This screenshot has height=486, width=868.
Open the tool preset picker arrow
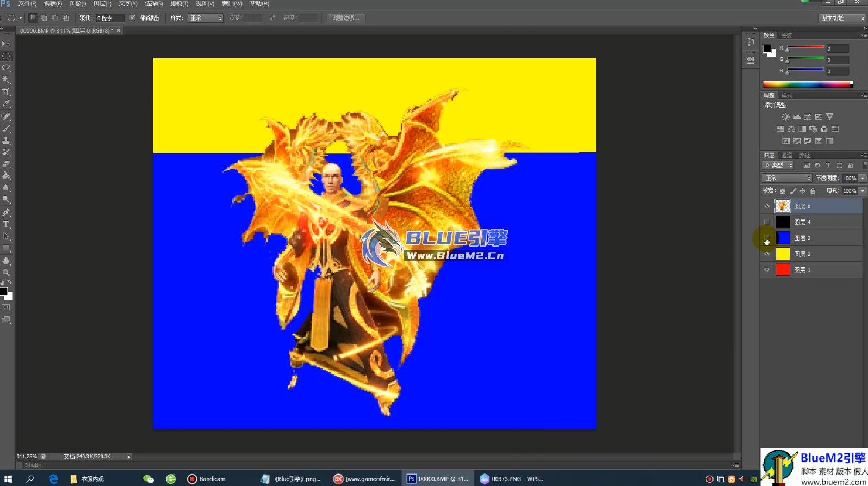21,18
